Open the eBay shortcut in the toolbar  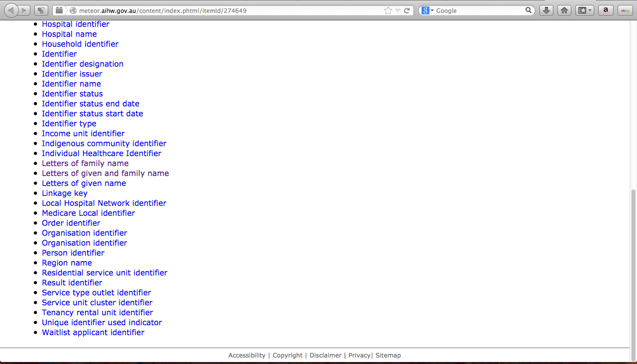(x=625, y=10)
